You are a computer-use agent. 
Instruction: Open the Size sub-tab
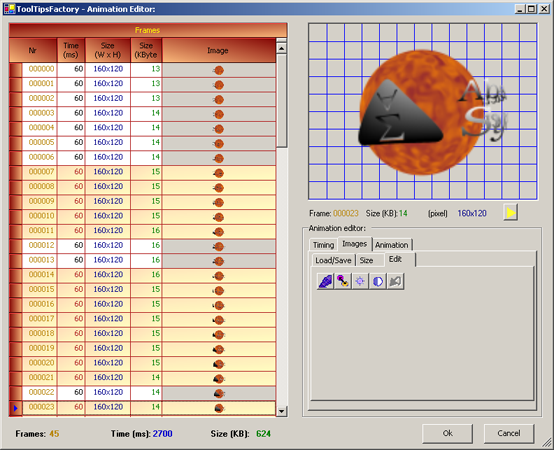(x=366, y=260)
